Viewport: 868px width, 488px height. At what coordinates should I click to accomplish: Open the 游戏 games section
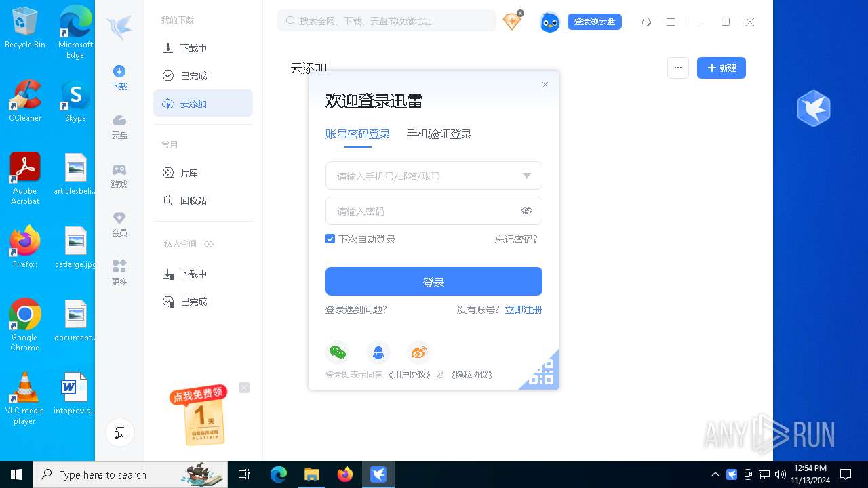(x=119, y=176)
